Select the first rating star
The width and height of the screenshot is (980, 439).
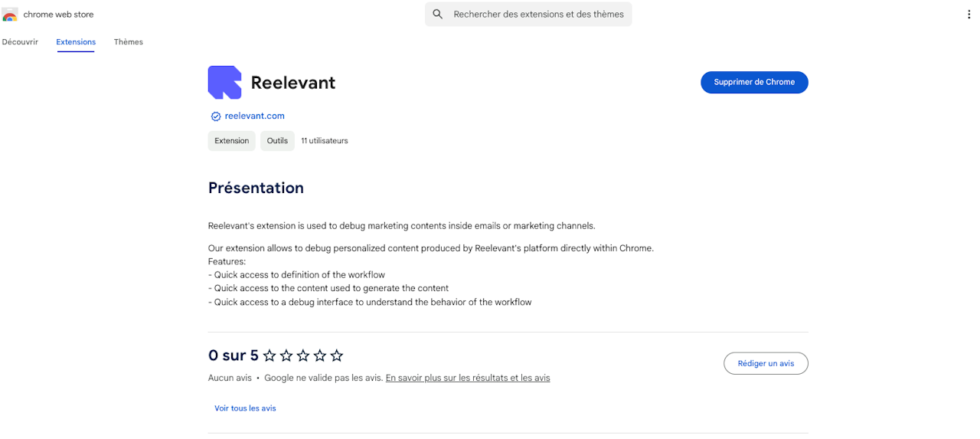point(269,355)
